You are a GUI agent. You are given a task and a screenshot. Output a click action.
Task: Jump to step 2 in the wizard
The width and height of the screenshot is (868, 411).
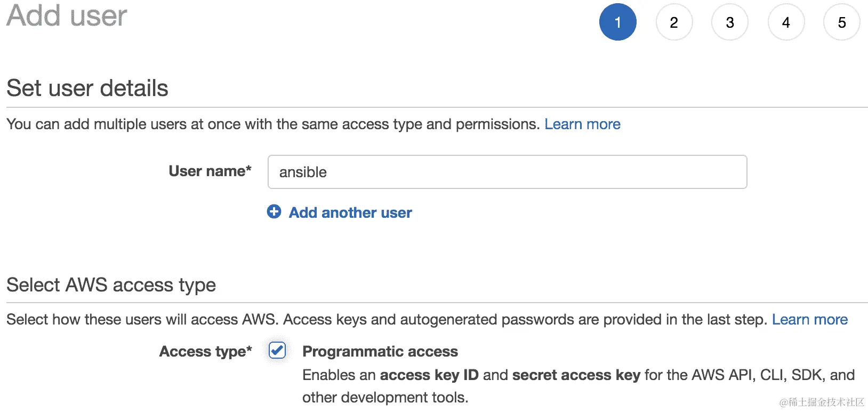674,22
